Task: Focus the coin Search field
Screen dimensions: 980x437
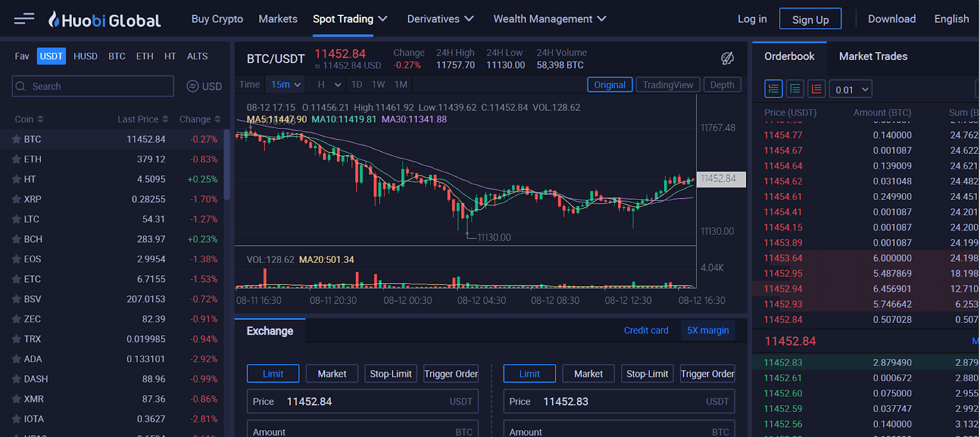Action: (x=92, y=86)
